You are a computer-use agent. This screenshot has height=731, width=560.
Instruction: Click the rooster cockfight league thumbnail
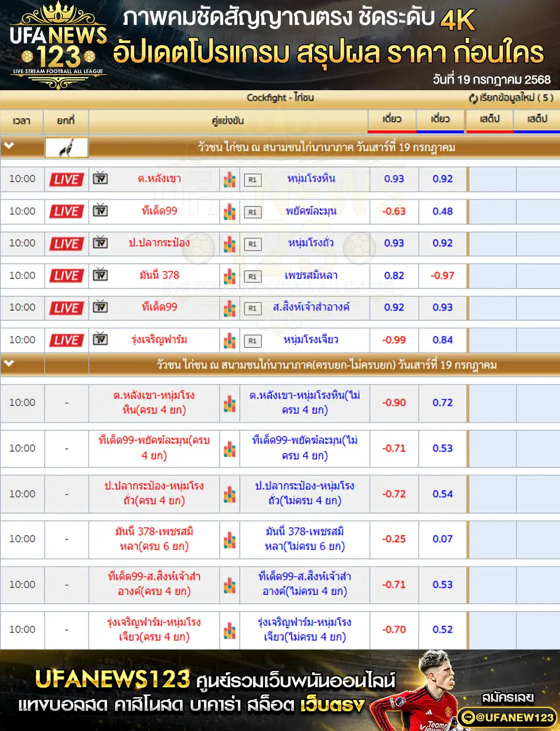point(66,147)
